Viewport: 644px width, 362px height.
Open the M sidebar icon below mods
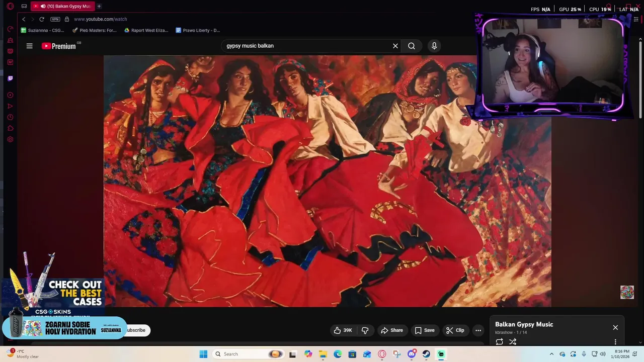click(10, 62)
